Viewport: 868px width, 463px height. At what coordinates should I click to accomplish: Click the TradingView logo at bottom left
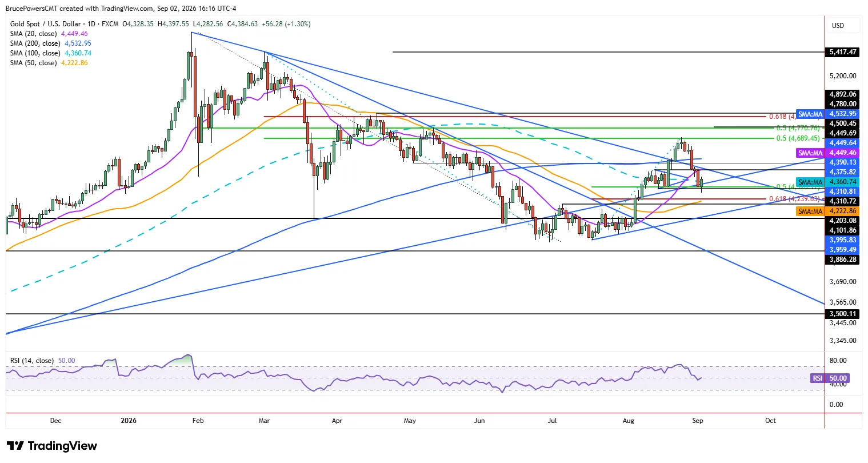[x=52, y=446]
